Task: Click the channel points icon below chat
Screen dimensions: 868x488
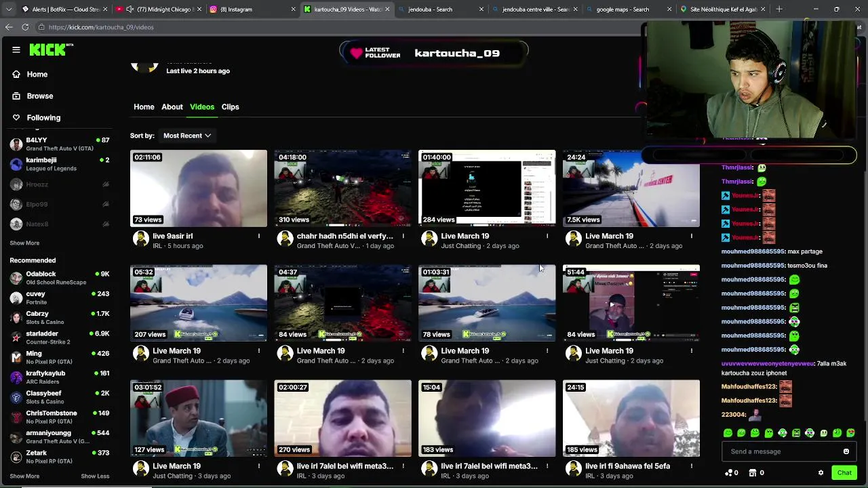Action: 729,472
